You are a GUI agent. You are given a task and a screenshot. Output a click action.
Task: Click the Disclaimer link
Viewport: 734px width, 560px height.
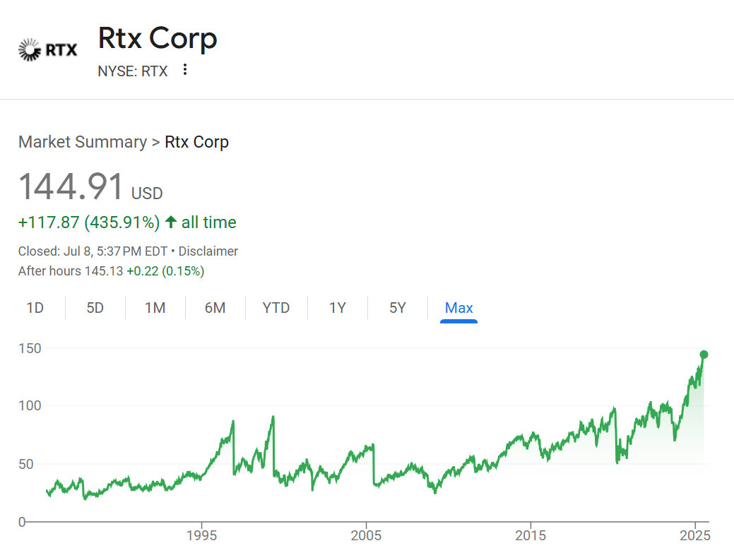(208, 251)
